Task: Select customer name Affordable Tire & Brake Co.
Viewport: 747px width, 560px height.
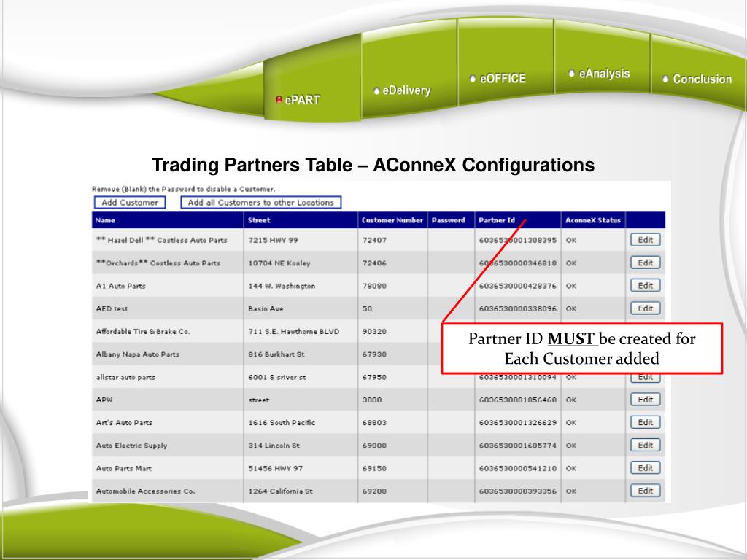Action: point(143,332)
